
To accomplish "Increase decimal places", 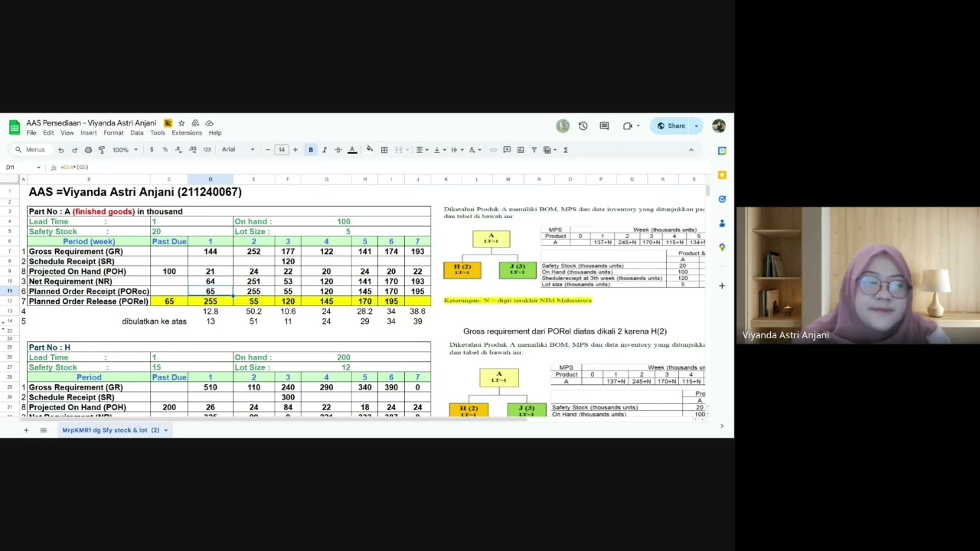I will click(193, 150).
